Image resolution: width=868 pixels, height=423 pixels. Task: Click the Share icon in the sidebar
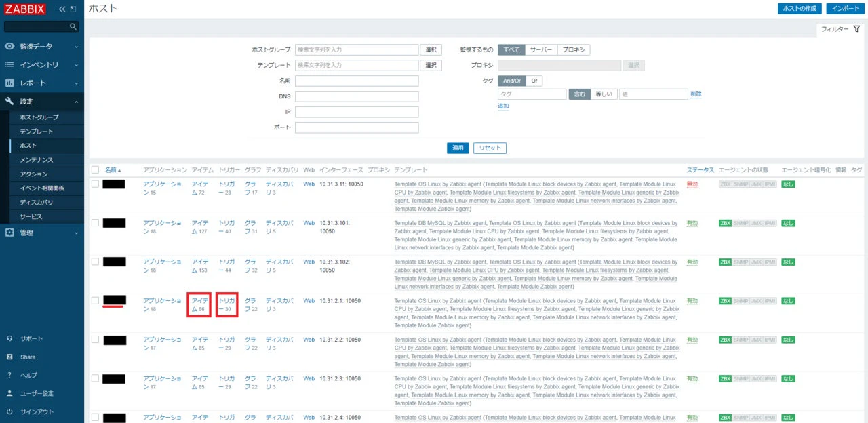point(9,357)
